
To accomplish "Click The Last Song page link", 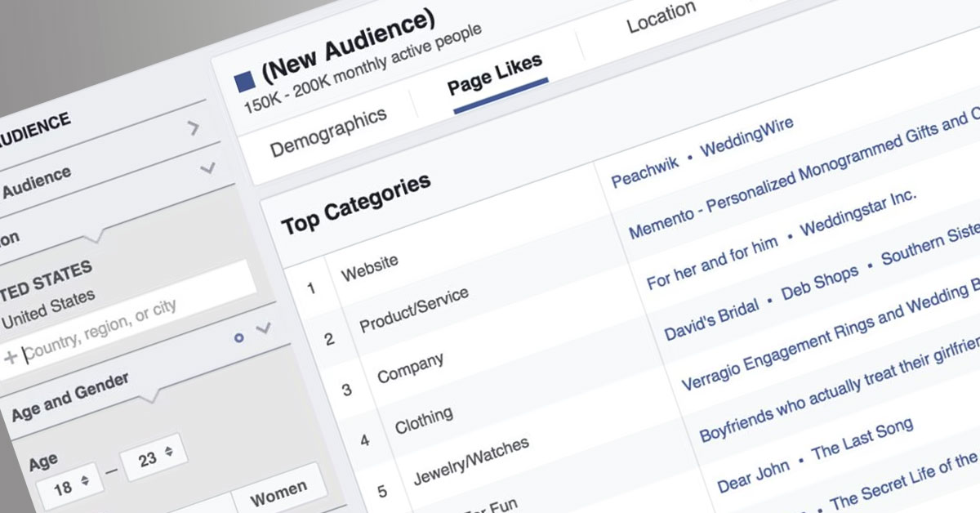I will pos(862,438).
